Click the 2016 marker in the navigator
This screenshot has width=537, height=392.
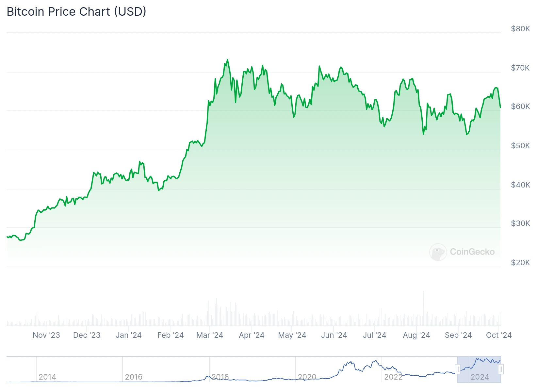[x=134, y=377]
